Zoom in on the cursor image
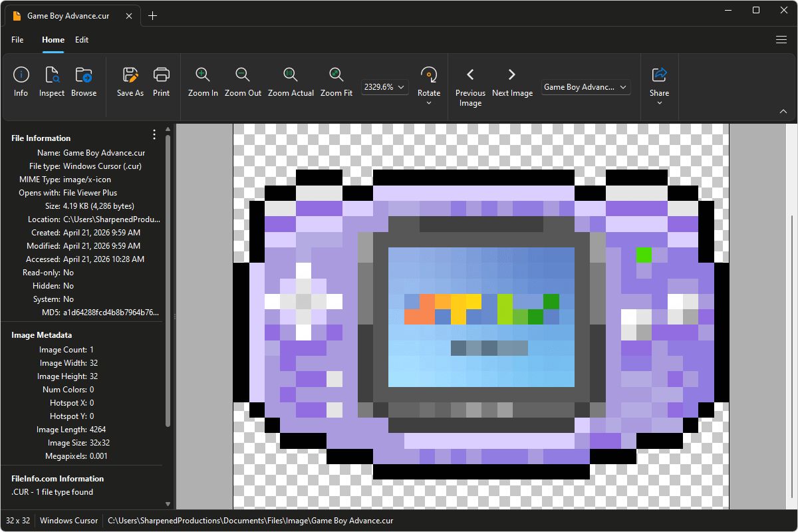 tap(203, 75)
